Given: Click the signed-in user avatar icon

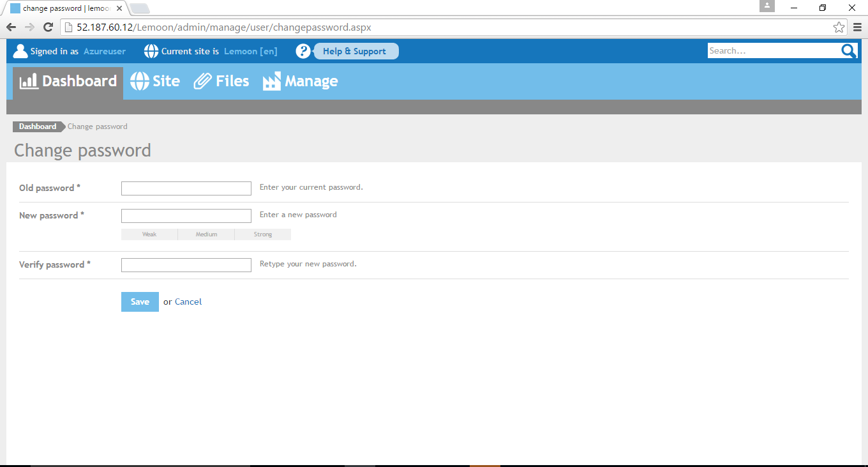Looking at the screenshot, I should point(20,51).
